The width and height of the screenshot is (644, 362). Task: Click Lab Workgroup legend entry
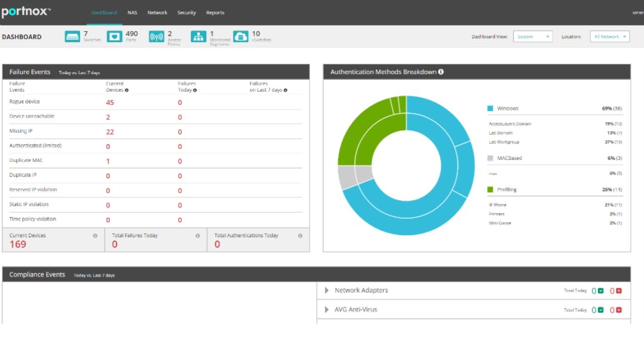(x=504, y=142)
